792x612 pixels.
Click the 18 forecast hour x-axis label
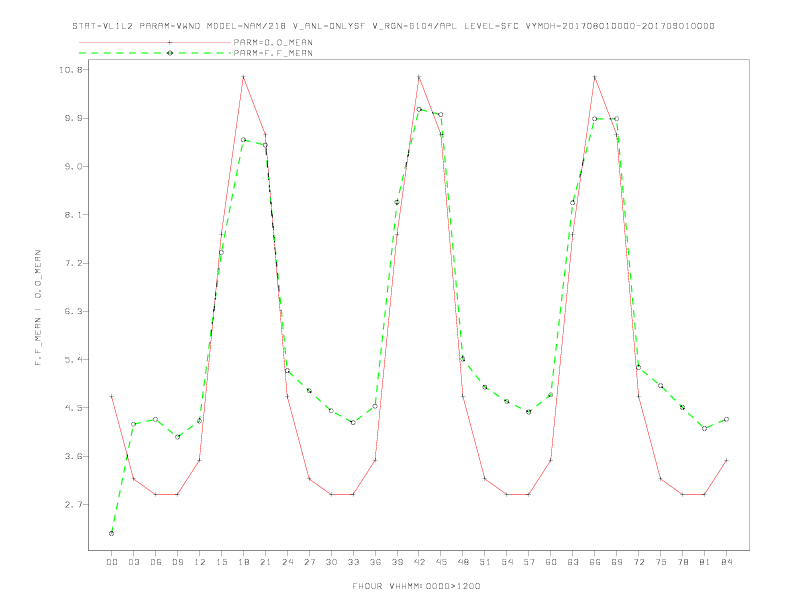tap(243, 562)
